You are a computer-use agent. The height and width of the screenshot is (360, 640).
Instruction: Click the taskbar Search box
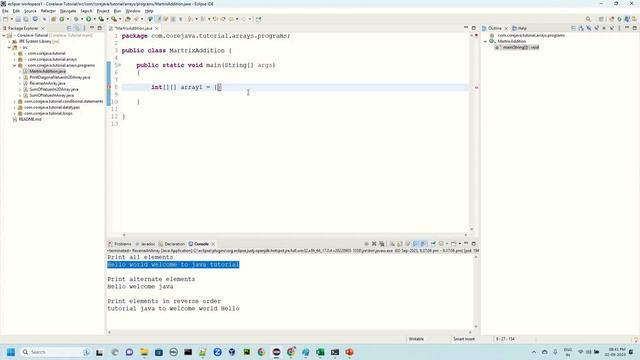pos(56,352)
